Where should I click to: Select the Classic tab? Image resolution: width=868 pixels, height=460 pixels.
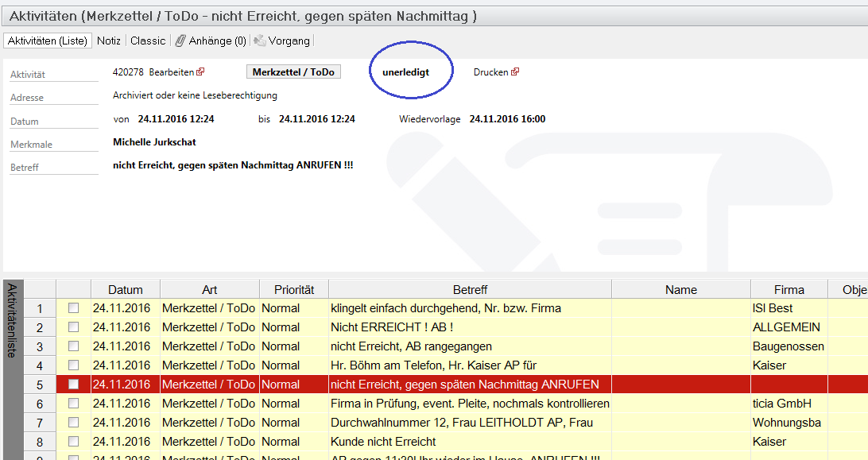tap(148, 41)
